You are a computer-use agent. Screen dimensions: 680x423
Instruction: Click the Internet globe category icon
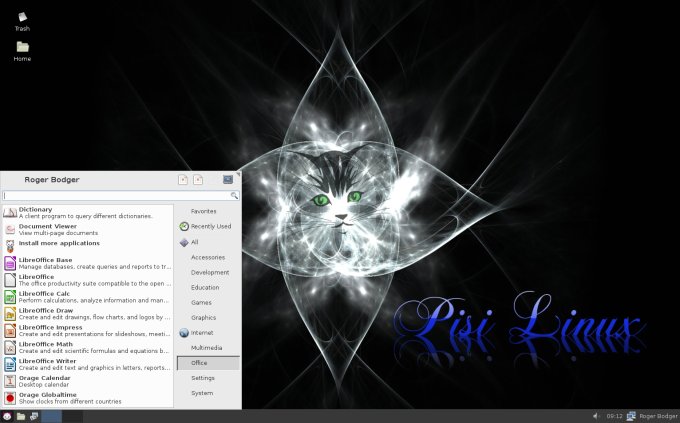click(184, 333)
